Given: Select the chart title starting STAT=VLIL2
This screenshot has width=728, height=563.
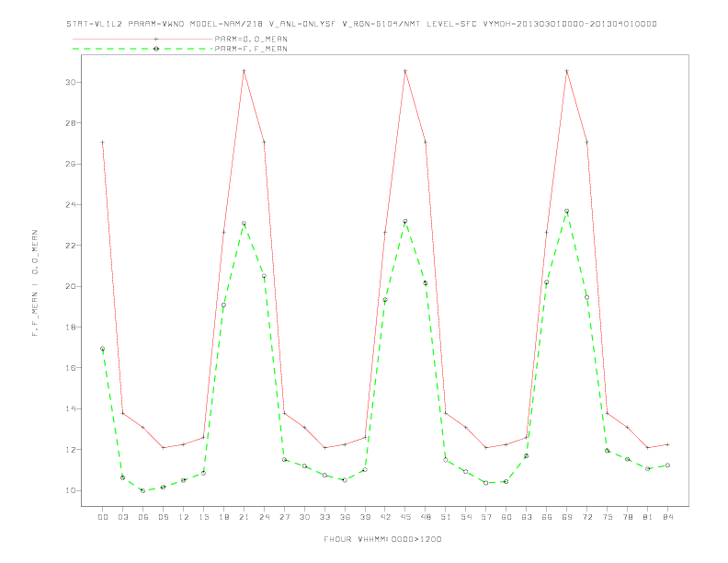Looking at the screenshot, I should coord(361,24).
